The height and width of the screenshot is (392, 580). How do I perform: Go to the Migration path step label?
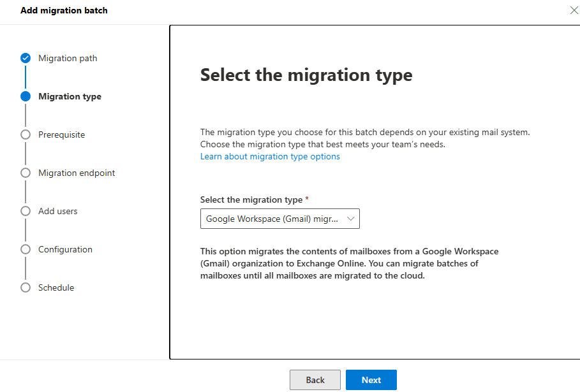[x=68, y=58]
